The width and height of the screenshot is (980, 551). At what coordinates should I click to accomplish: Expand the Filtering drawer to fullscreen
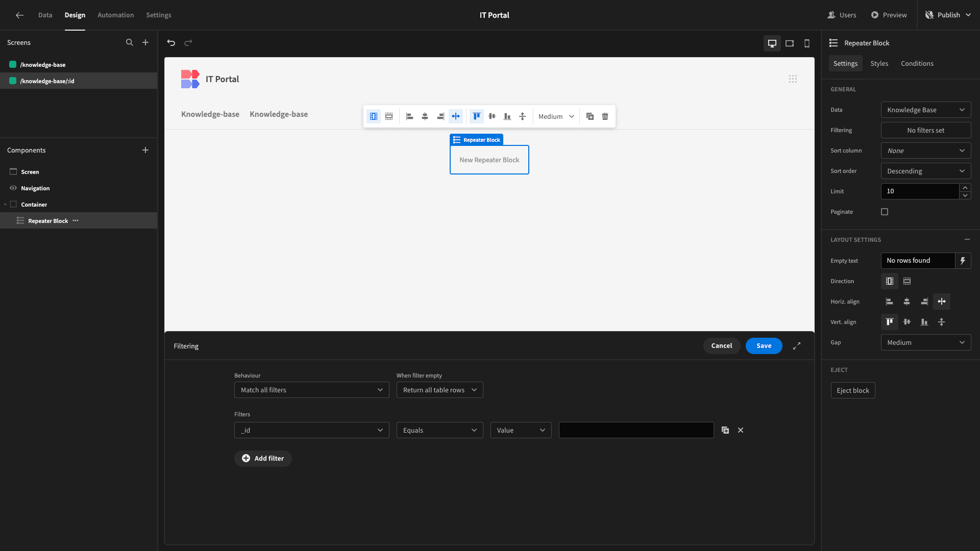coord(797,346)
